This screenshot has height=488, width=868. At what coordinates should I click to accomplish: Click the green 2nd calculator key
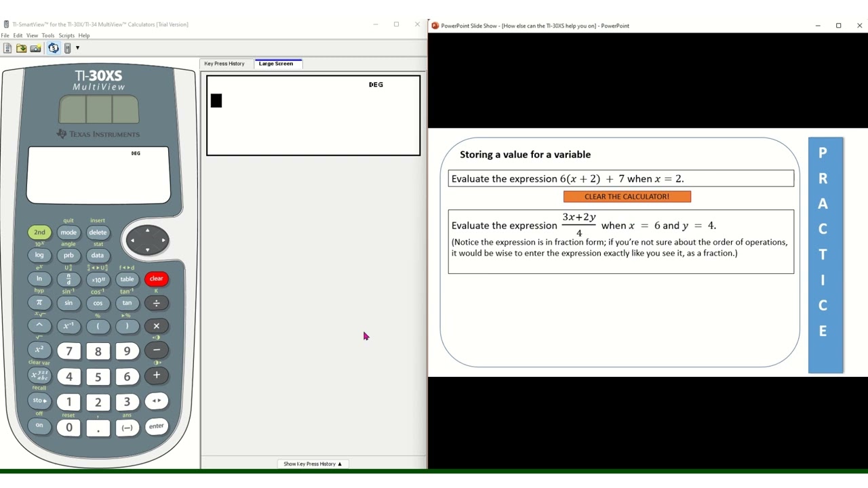39,232
